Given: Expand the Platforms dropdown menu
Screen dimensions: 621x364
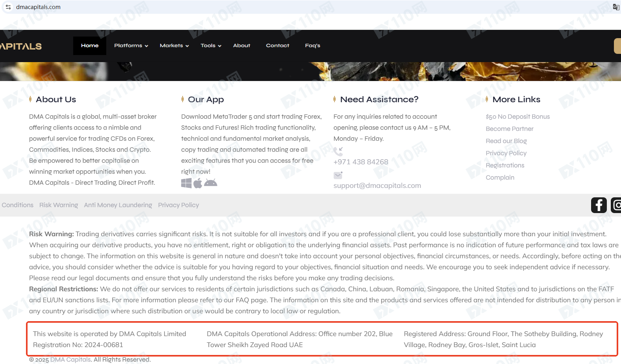Looking at the screenshot, I should tap(131, 46).
